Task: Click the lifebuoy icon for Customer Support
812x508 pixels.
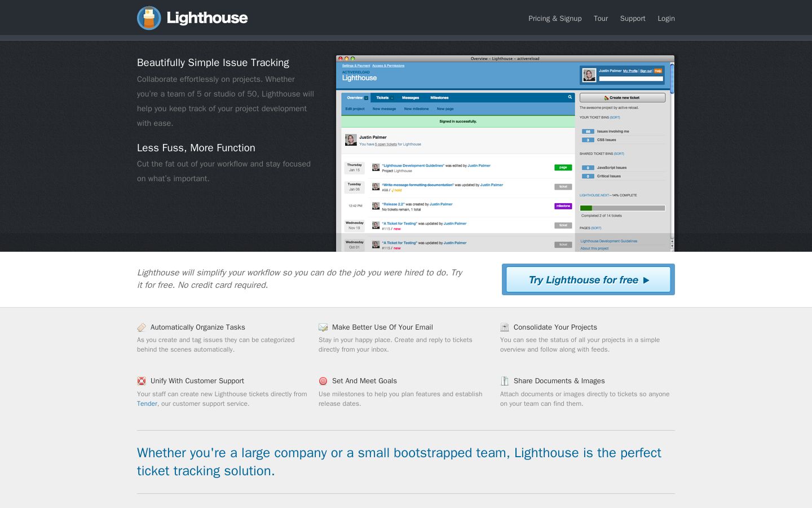Action: click(x=142, y=381)
